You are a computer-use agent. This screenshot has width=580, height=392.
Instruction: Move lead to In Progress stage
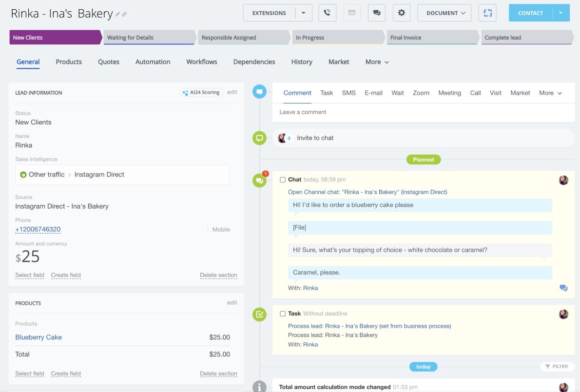[336, 38]
